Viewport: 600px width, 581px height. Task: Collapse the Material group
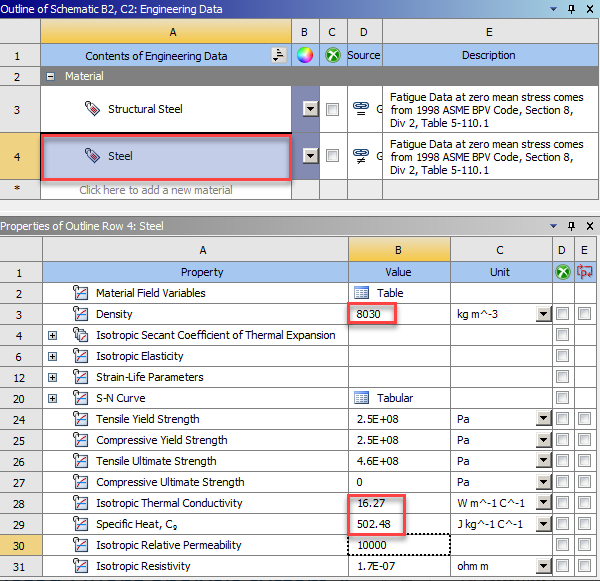[x=50, y=76]
